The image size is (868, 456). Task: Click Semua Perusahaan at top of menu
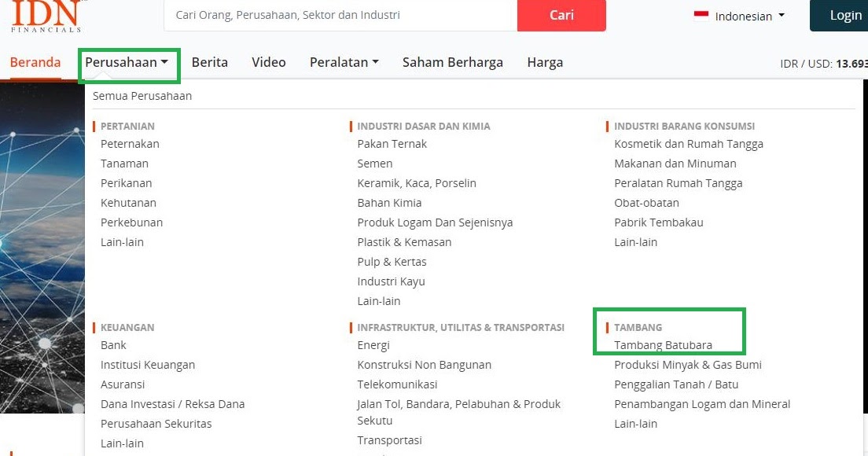pyautogui.click(x=142, y=95)
